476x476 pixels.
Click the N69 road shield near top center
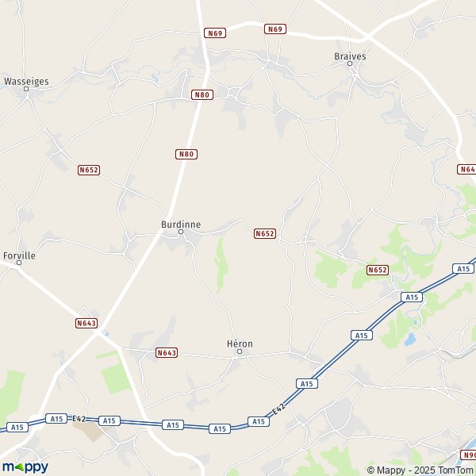[215, 33]
